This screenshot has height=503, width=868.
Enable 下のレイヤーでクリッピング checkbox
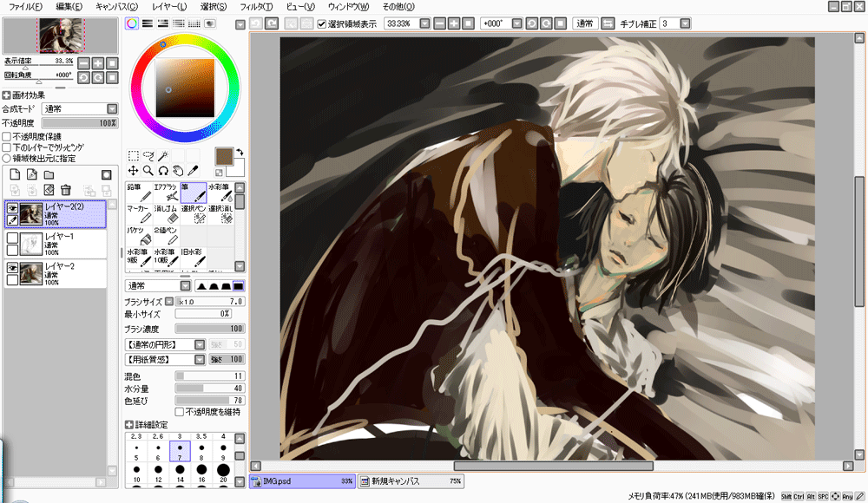coord(7,147)
